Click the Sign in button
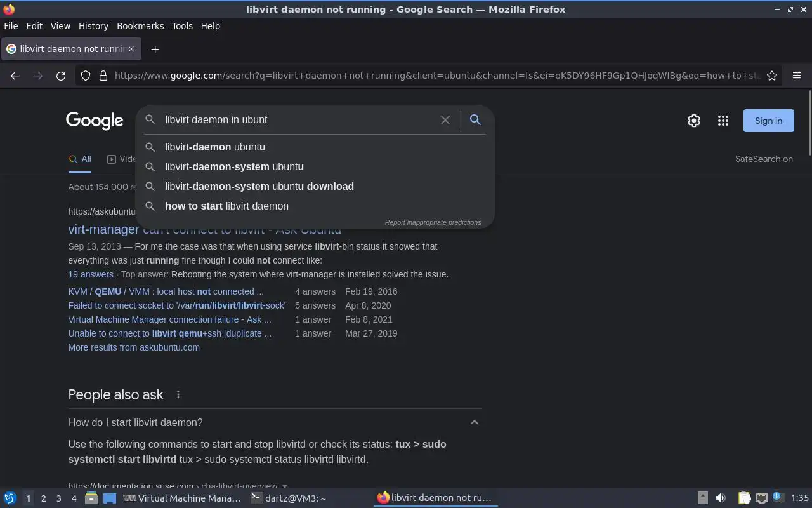 point(768,121)
